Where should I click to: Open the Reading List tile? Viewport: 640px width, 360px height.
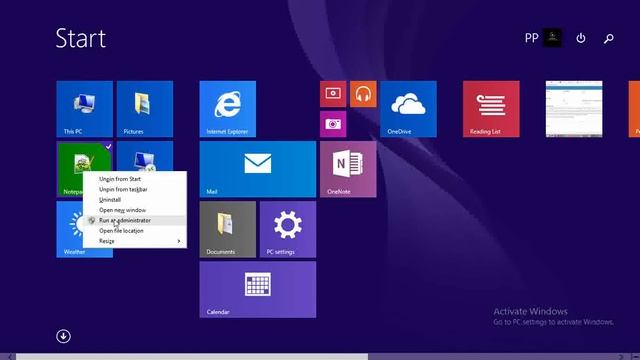[491, 109]
